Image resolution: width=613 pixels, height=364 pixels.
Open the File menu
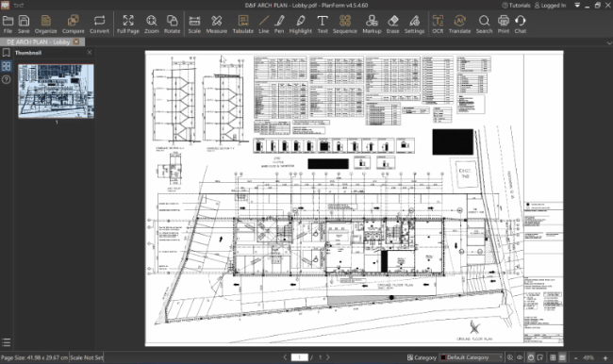point(8,25)
